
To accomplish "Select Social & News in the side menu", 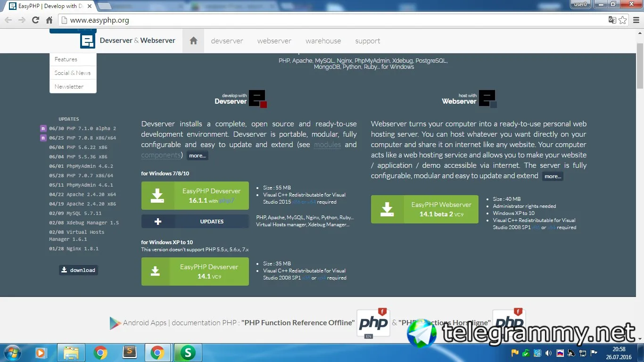I will 73,73.
